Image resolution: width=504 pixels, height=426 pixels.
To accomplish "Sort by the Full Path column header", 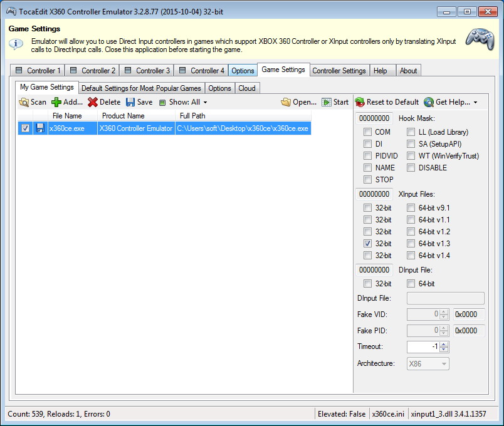I will pos(243,116).
